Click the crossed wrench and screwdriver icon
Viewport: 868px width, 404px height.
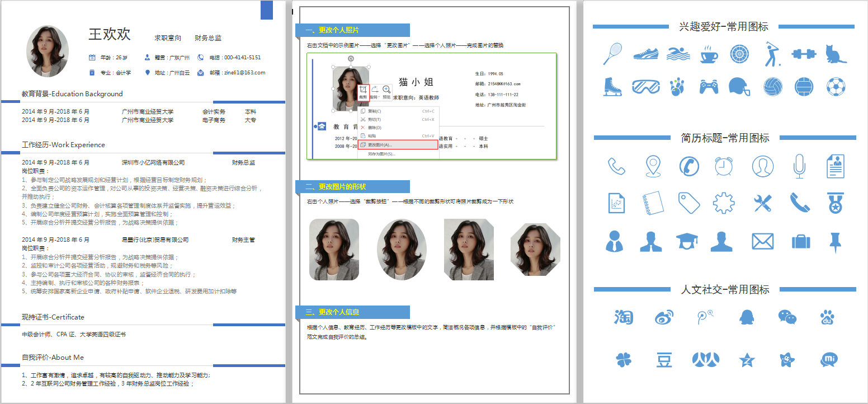click(762, 203)
